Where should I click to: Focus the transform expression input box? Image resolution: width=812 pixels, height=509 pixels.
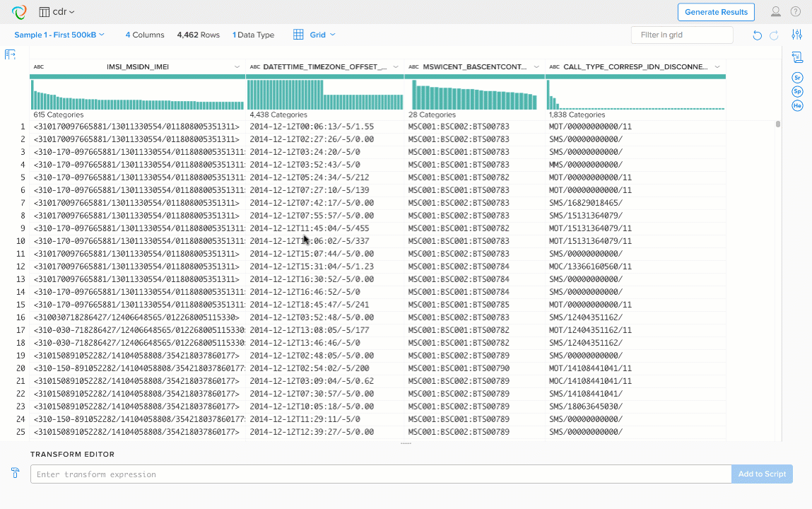[380, 474]
